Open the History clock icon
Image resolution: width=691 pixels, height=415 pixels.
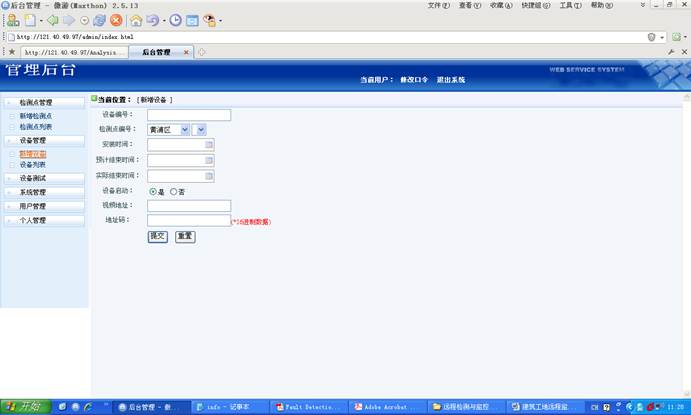coord(176,20)
